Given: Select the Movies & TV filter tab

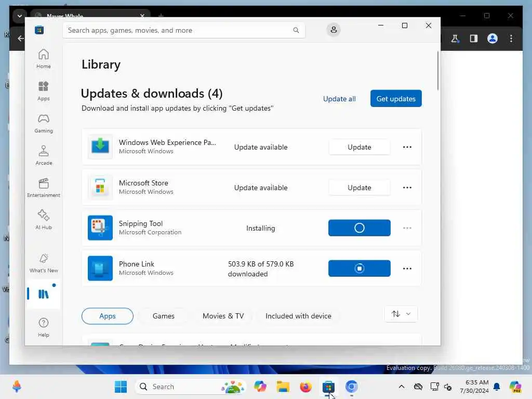Looking at the screenshot, I should tap(223, 316).
